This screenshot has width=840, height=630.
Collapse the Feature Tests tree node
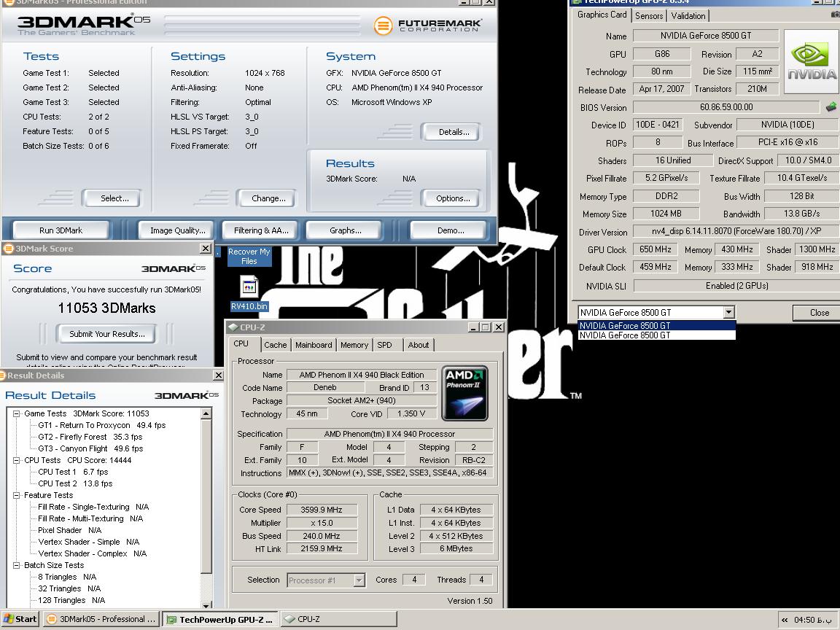coord(17,496)
